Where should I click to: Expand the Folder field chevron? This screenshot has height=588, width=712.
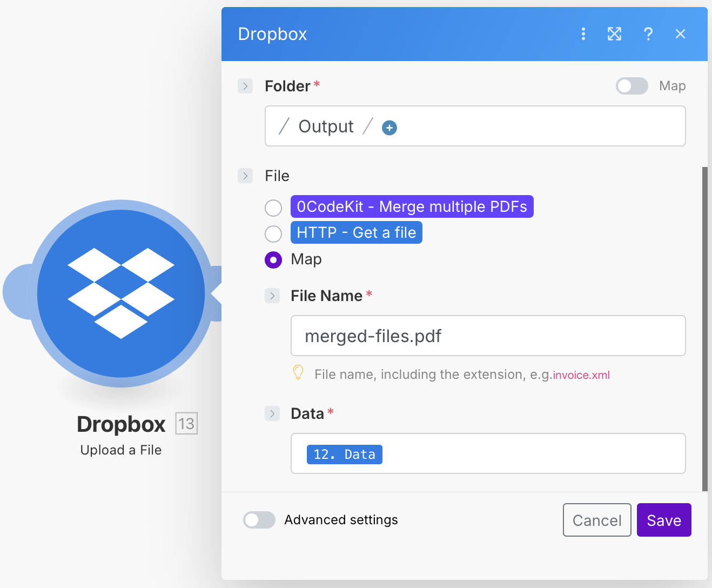click(245, 86)
